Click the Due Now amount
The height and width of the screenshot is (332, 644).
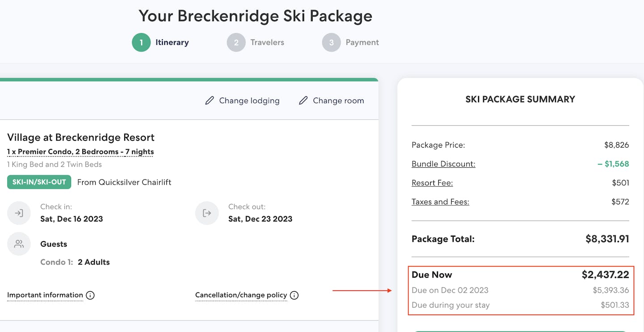click(x=605, y=275)
